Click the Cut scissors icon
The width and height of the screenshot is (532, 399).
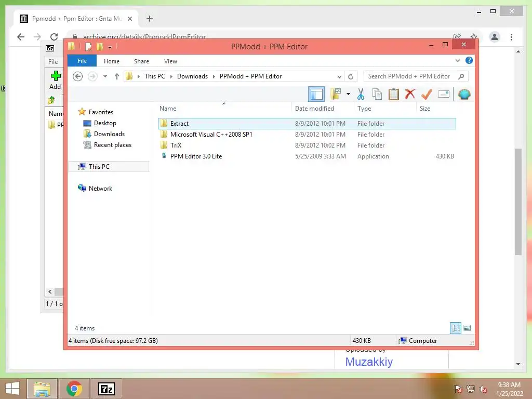(361, 94)
